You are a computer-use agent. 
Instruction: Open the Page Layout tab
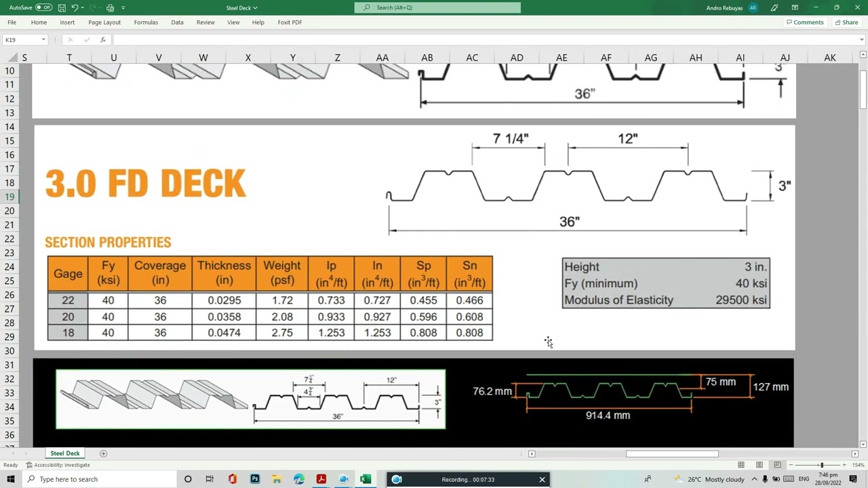[x=104, y=22]
